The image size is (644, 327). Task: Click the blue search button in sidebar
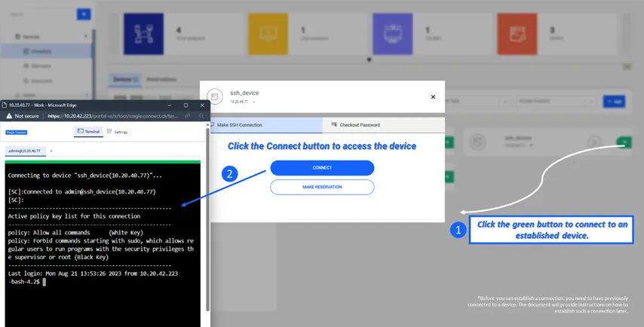tap(84, 14)
